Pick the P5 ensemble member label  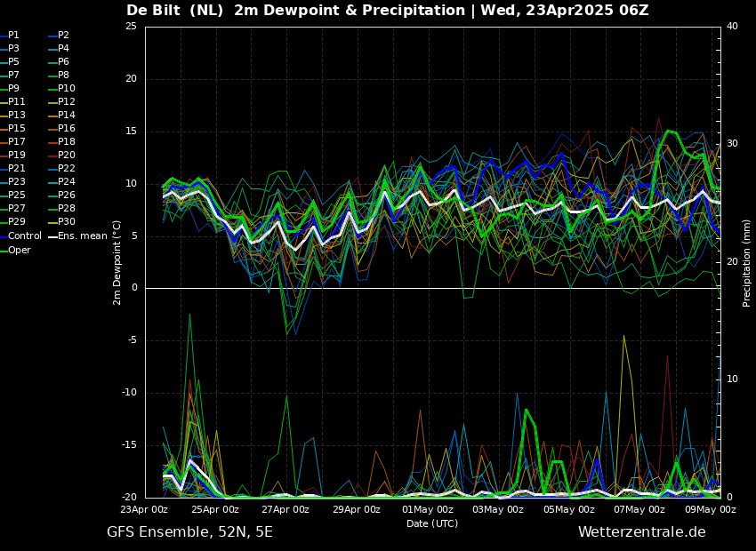tap(10, 61)
